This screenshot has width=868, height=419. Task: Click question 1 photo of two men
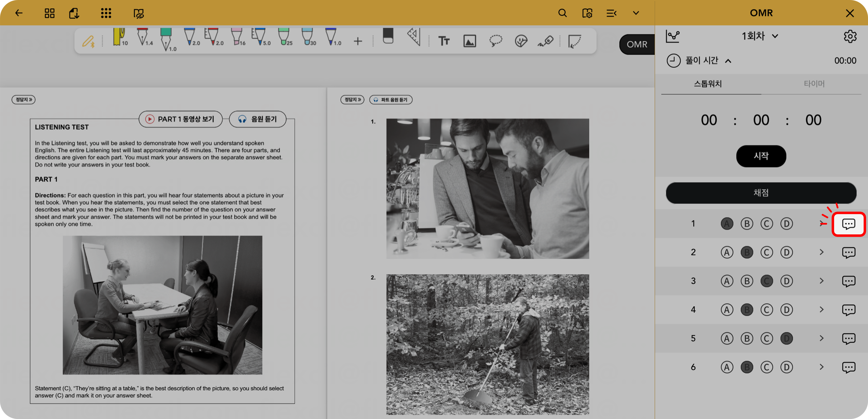[x=488, y=189]
